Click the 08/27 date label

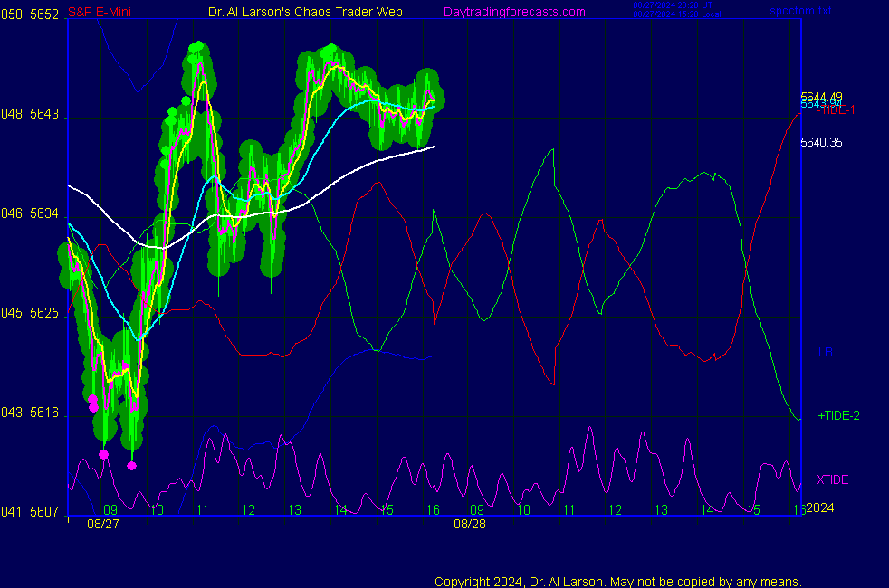(x=103, y=524)
